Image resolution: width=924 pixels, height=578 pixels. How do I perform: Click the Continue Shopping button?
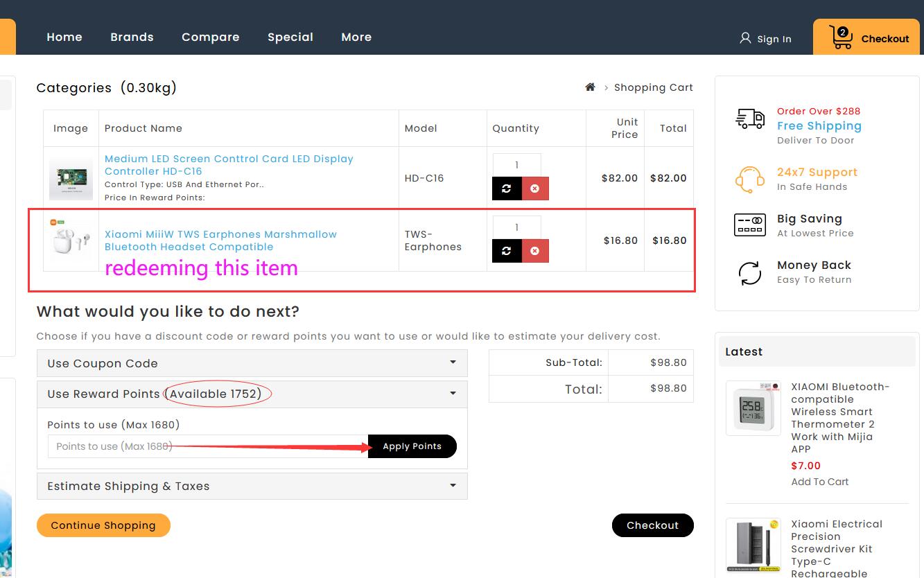pos(103,525)
